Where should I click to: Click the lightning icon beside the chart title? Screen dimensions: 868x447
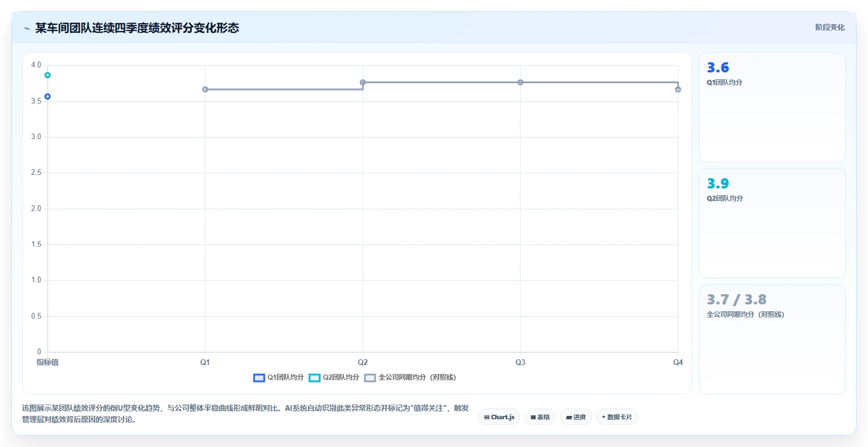(27, 28)
